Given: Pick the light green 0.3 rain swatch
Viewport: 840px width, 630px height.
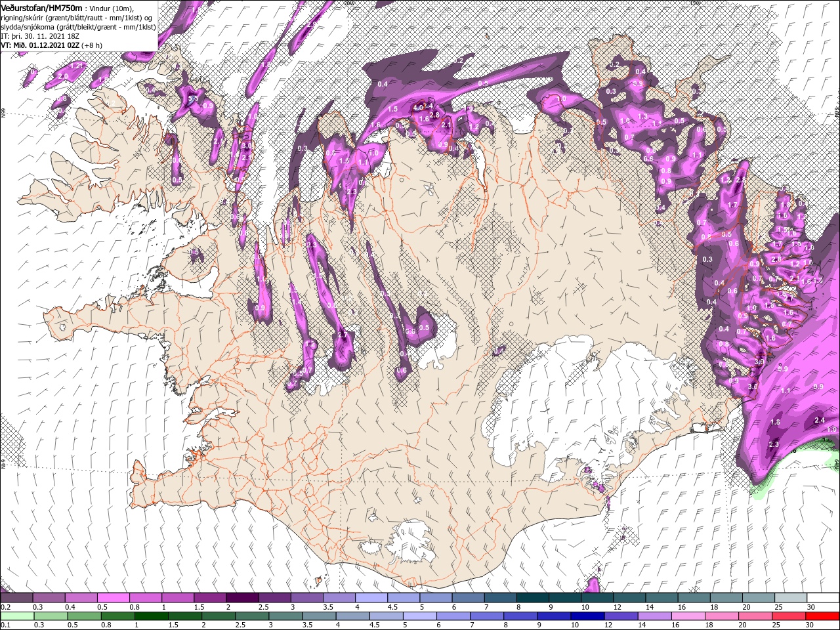Looking at the screenshot, I should 51,616.
